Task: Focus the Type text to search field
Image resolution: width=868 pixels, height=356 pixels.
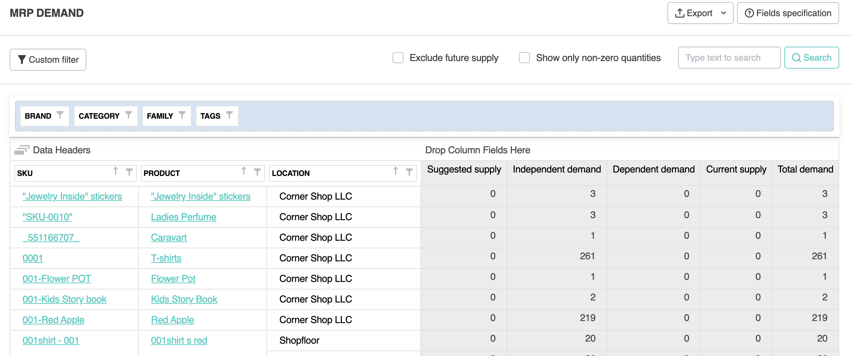Action: (729, 58)
